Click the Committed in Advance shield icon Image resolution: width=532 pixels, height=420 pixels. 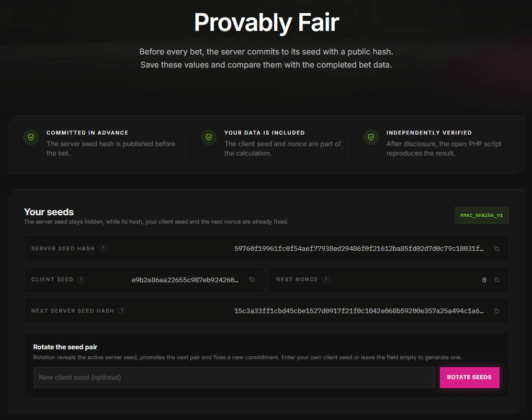[31, 137]
